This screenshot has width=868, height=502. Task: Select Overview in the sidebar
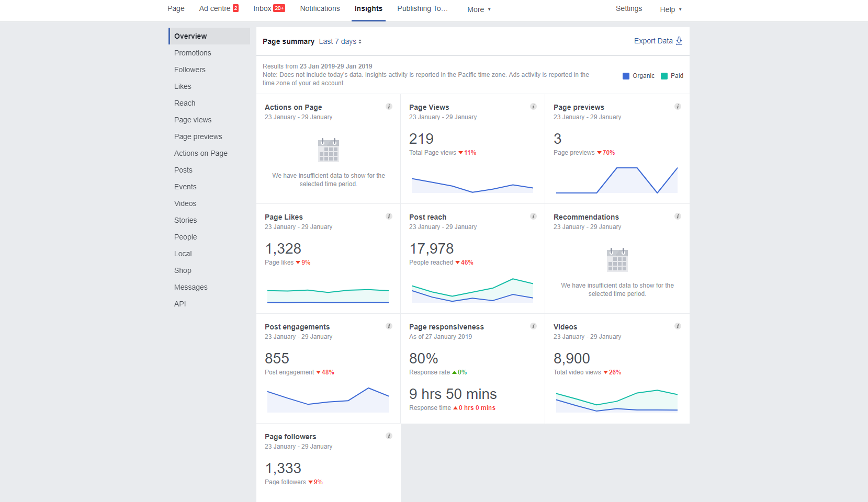[x=209, y=36]
